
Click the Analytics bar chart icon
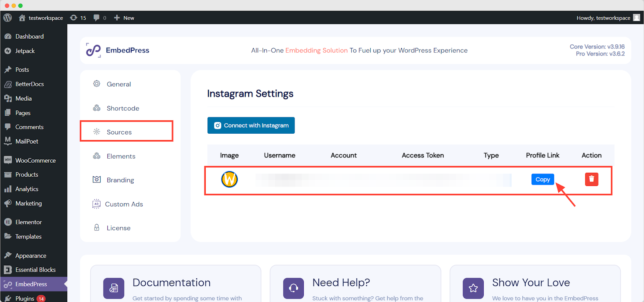click(x=8, y=189)
